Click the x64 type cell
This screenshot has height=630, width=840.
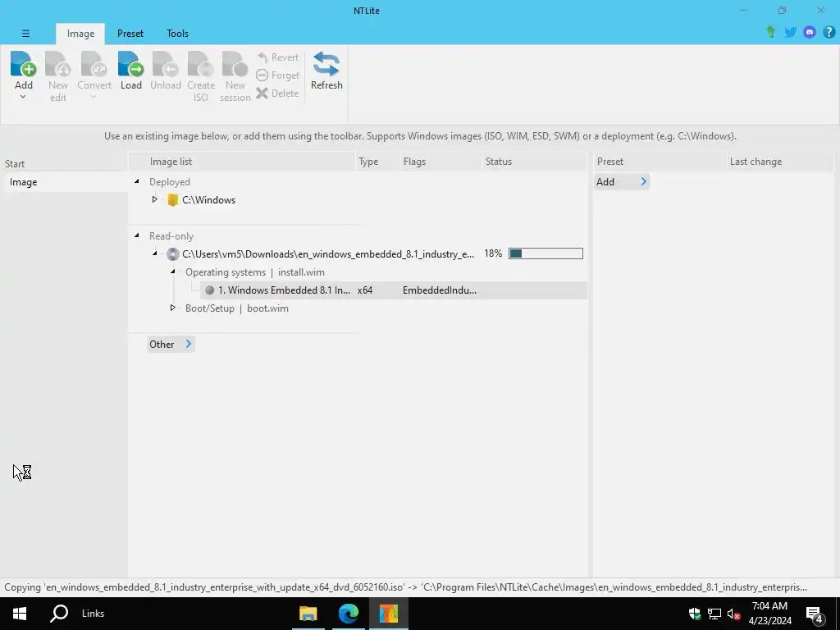pyautogui.click(x=365, y=290)
